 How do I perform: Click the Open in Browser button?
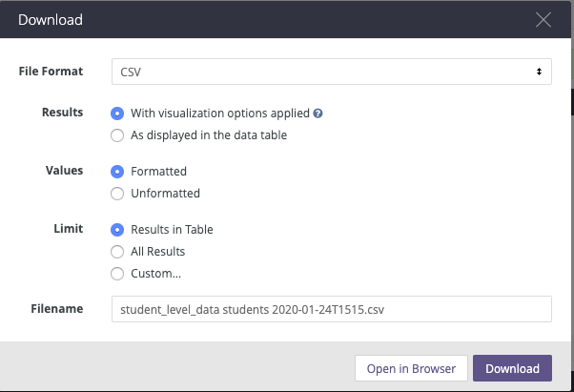click(411, 368)
